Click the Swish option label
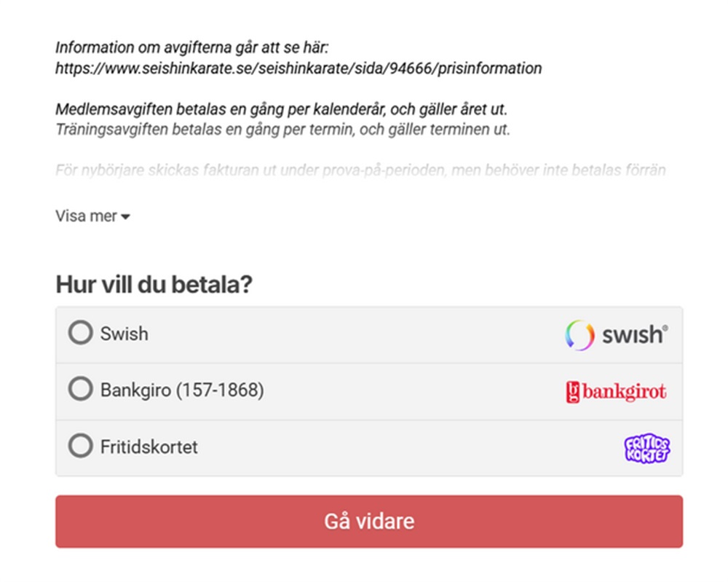 click(x=124, y=334)
